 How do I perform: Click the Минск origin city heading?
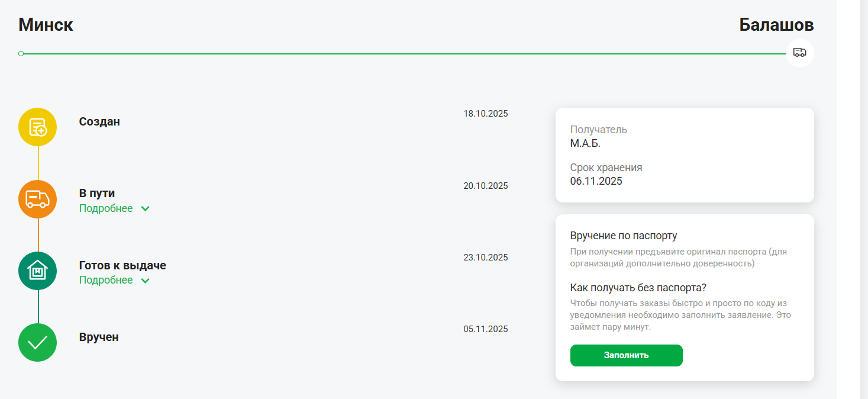click(46, 25)
